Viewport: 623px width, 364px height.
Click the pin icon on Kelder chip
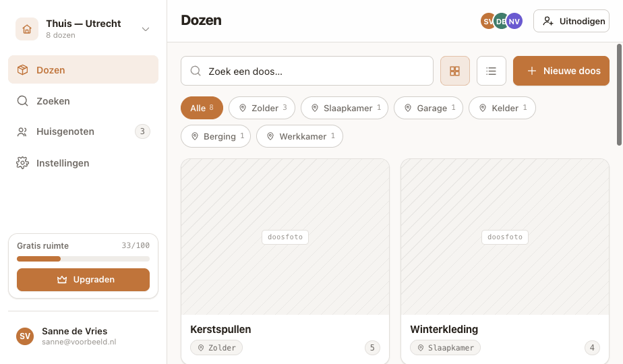pos(483,108)
